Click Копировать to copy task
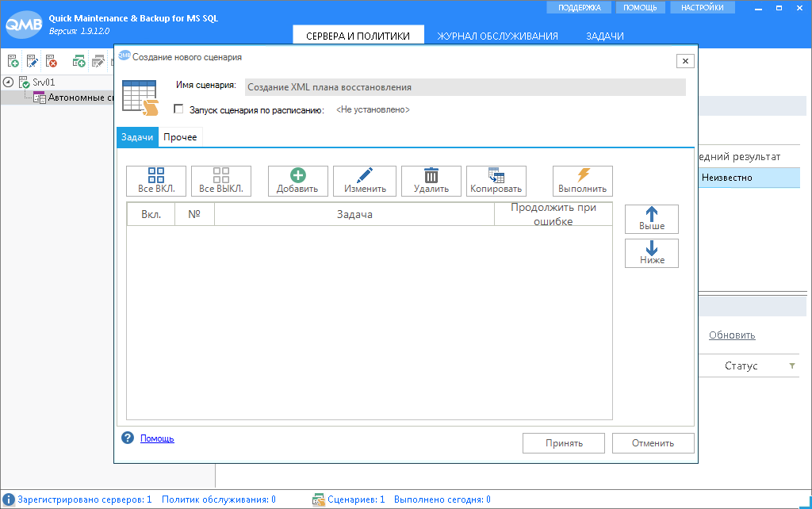The width and height of the screenshot is (812, 509). click(x=496, y=181)
